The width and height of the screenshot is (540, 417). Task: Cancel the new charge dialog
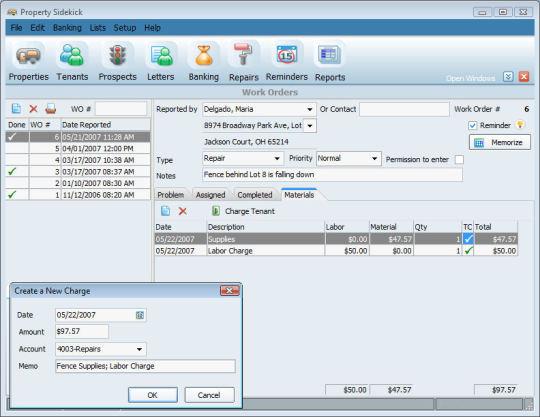(209, 395)
